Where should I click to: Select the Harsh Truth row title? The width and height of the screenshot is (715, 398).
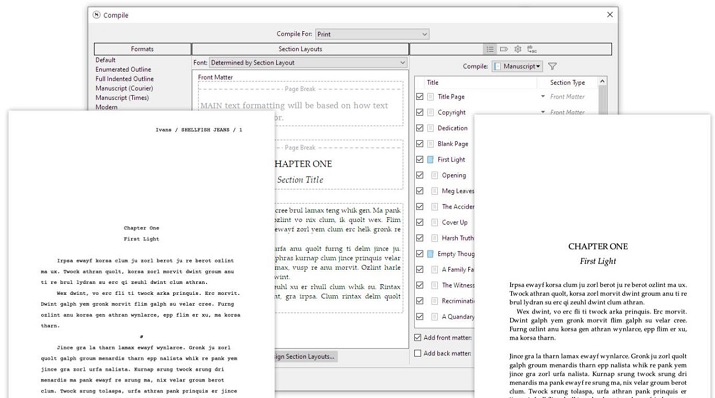[x=458, y=238]
